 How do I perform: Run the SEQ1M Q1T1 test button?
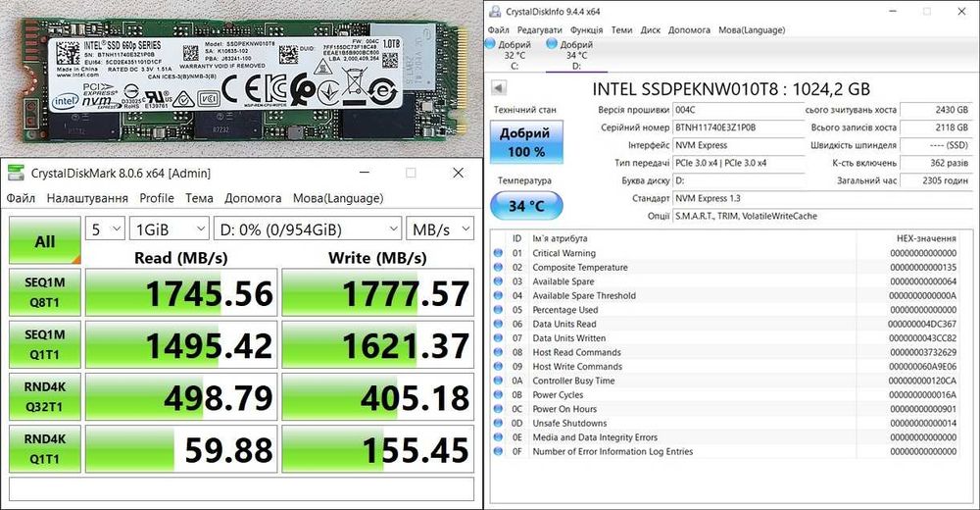[44, 344]
